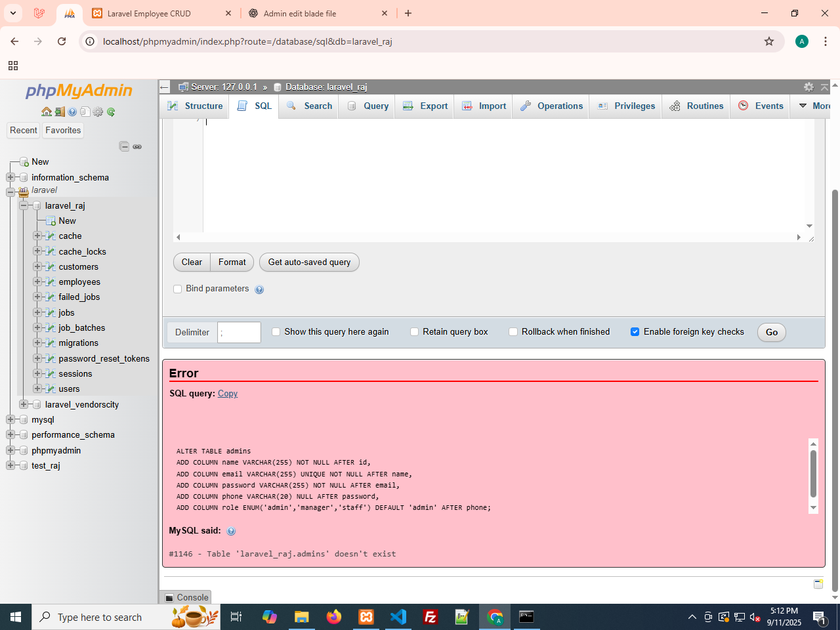Image resolution: width=840 pixels, height=630 pixels.
Task: Reload the navigation panel with green arrow
Action: 111,112
